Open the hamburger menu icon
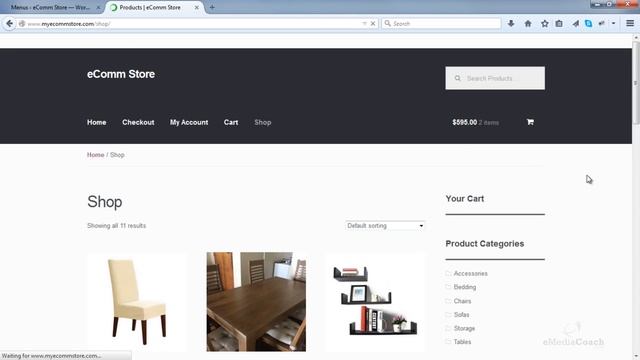 (630, 24)
